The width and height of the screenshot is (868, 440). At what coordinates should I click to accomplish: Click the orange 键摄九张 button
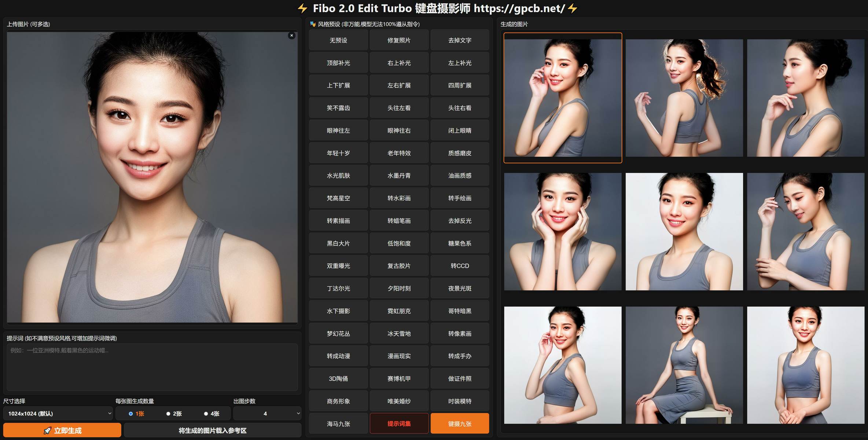(460, 424)
